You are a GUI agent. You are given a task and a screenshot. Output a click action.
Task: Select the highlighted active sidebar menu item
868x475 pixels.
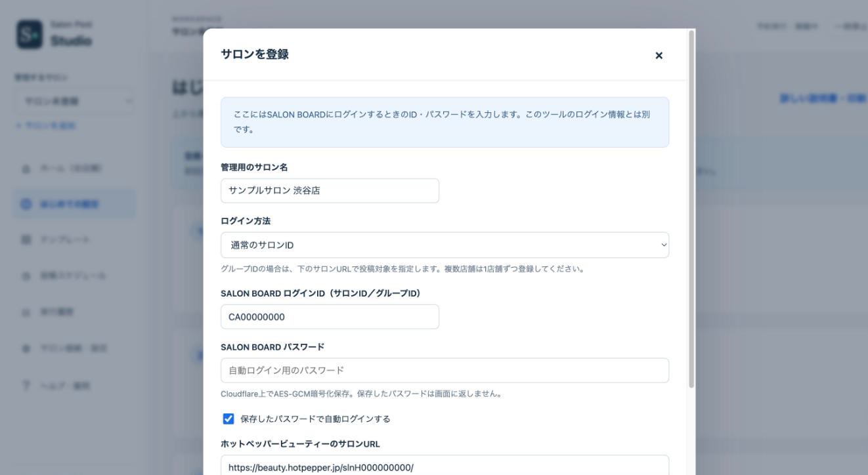point(74,204)
